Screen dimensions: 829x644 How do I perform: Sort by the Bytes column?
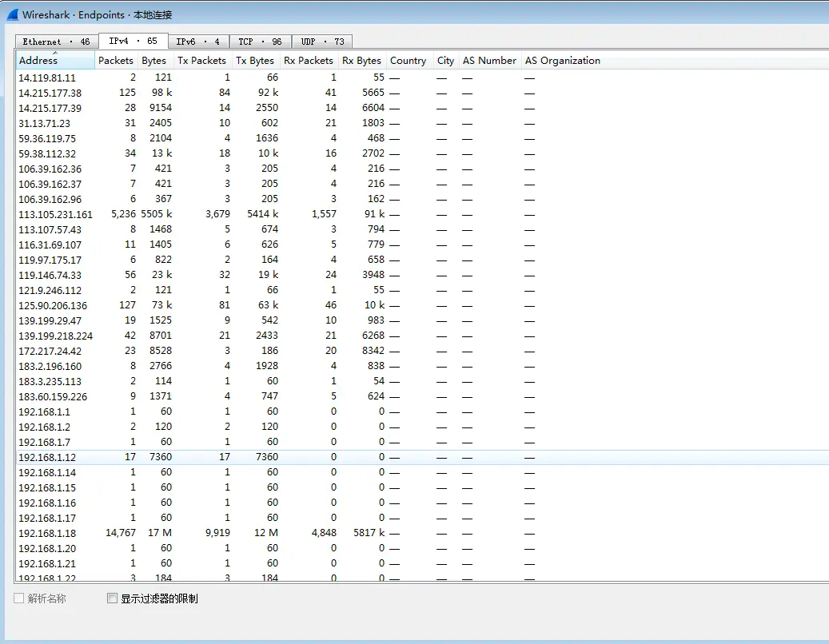coord(153,60)
